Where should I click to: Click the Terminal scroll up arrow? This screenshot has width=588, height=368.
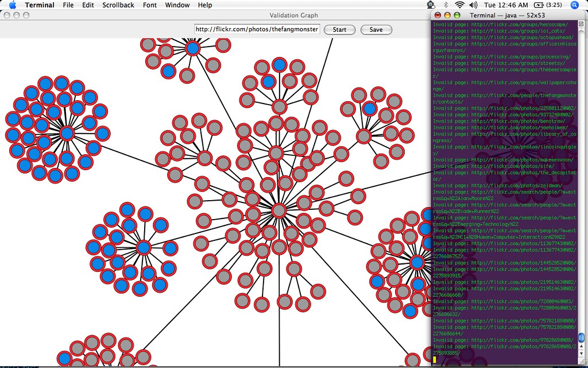(x=581, y=347)
